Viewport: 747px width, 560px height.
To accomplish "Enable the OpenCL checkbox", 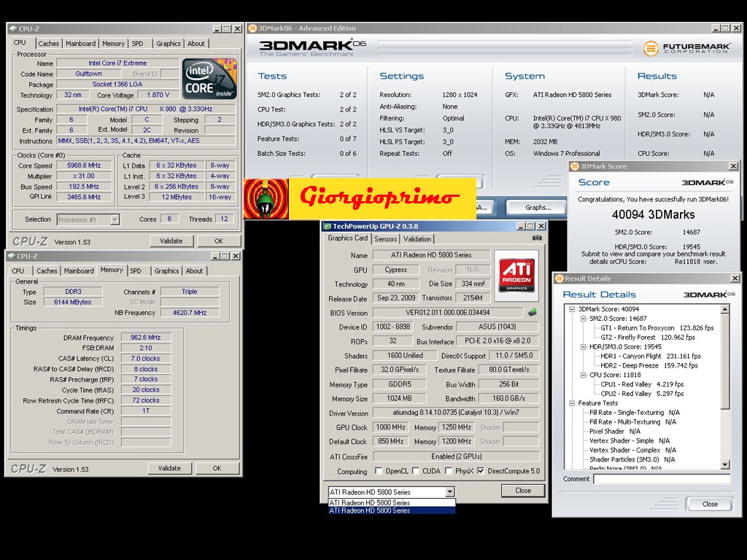I will tap(379, 471).
